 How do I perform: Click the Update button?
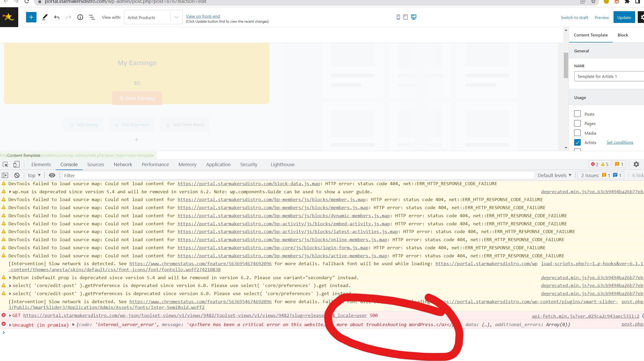click(x=624, y=17)
